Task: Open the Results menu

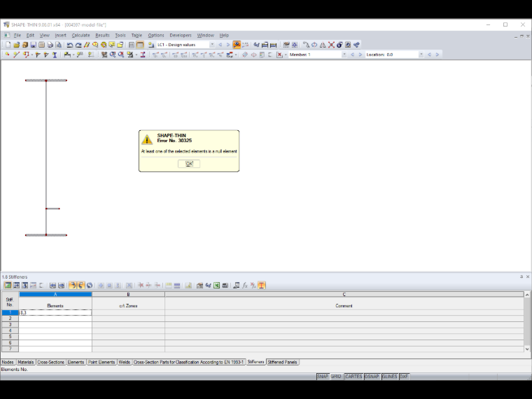Action: point(102,35)
